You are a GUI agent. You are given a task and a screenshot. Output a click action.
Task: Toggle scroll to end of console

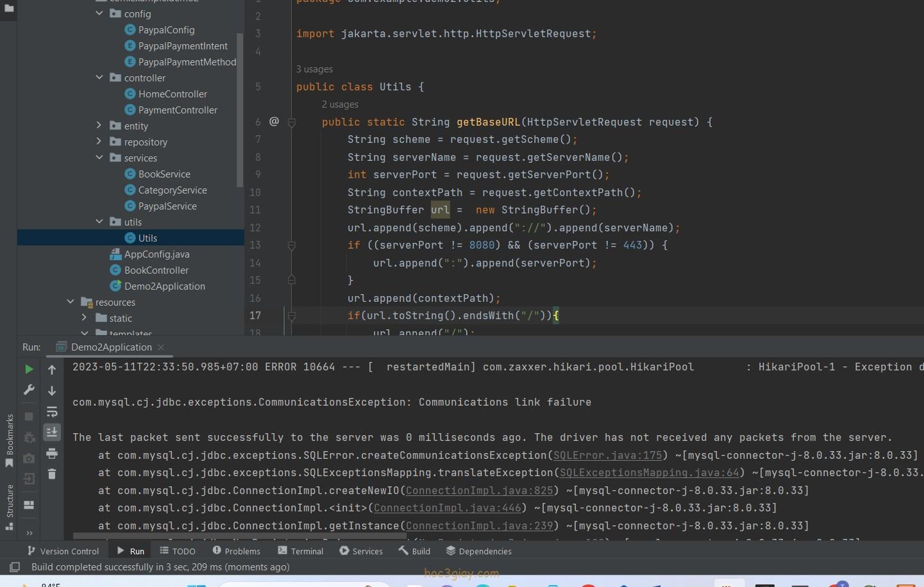click(x=52, y=433)
